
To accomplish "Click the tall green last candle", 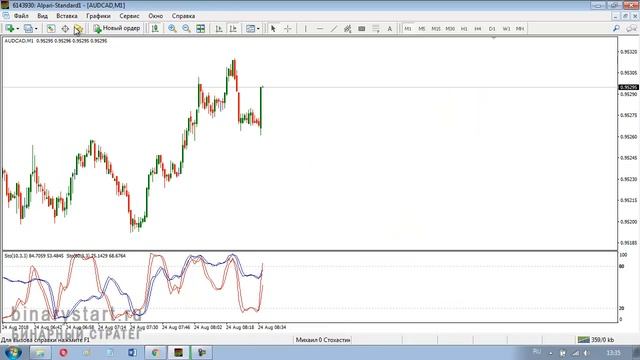I will point(261,107).
